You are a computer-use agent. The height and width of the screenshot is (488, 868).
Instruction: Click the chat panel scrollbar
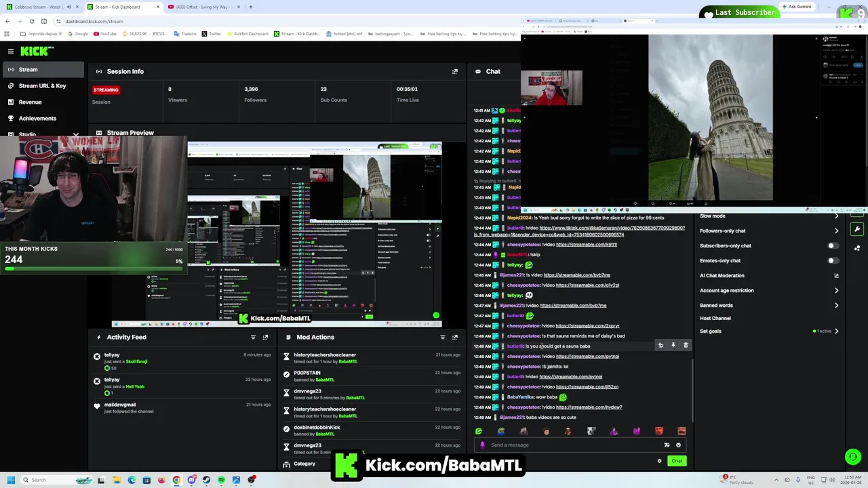tap(692, 390)
